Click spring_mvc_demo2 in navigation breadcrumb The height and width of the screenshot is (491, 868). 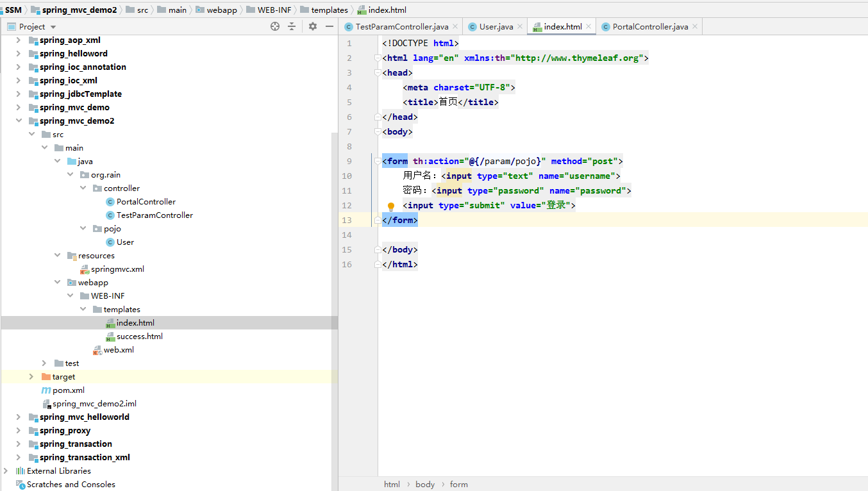click(79, 10)
